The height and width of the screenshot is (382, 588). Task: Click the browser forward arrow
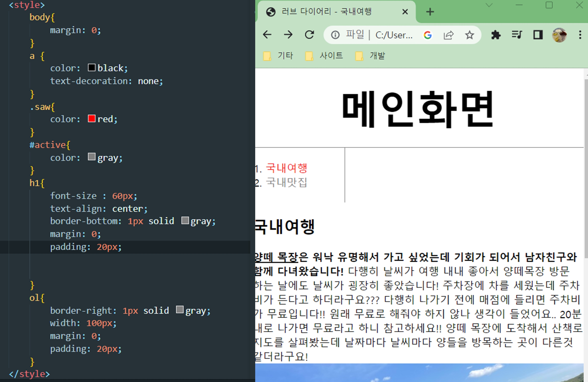click(288, 35)
